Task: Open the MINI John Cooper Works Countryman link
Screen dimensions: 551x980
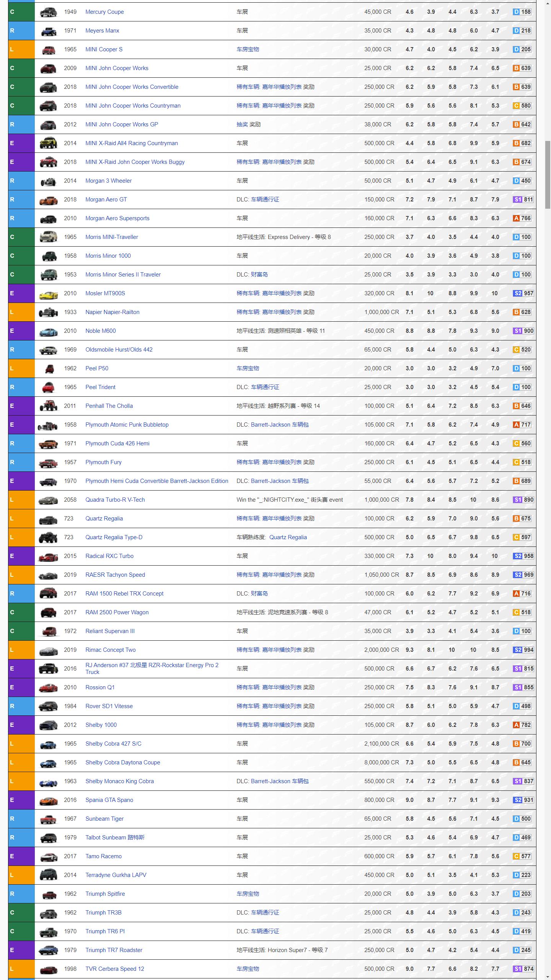Action: [133, 106]
